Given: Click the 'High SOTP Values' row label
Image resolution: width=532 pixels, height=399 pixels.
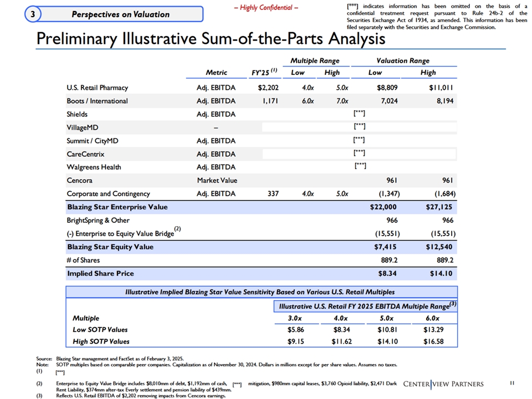Looking at the screenshot, I should [101, 341].
